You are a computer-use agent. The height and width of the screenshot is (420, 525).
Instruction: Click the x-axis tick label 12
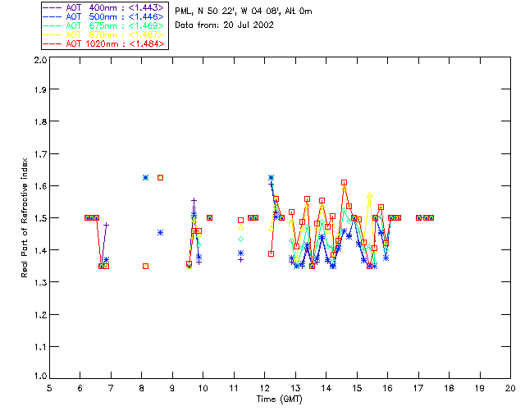coord(264,388)
